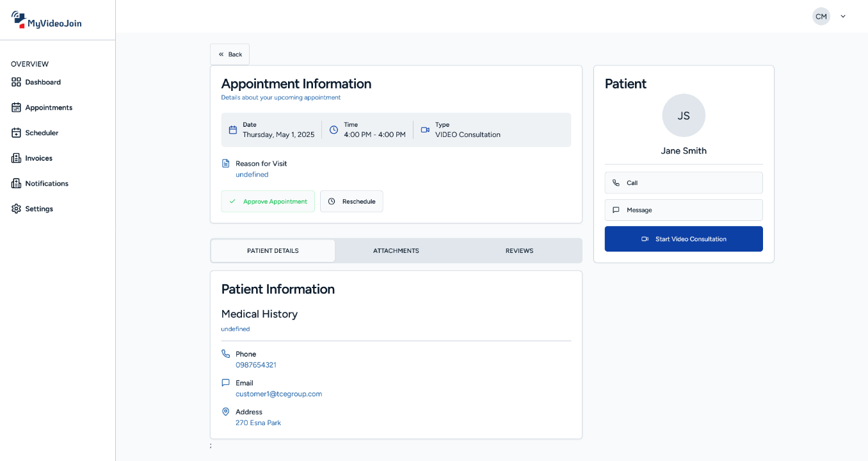The width and height of the screenshot is (868, 461).
Task: Click the double-chevron Back arrow icon
Action: (221, 54)
